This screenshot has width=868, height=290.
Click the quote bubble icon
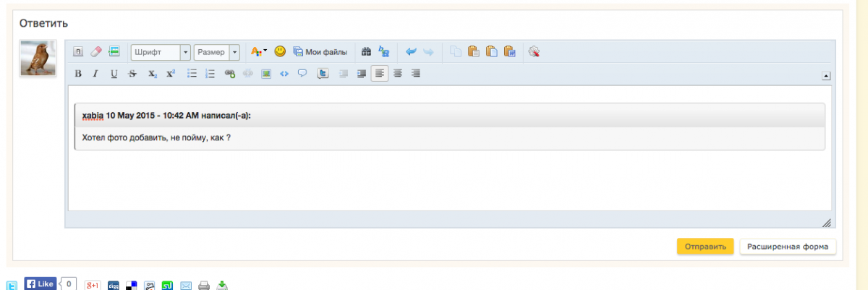[x=302, y=74]
